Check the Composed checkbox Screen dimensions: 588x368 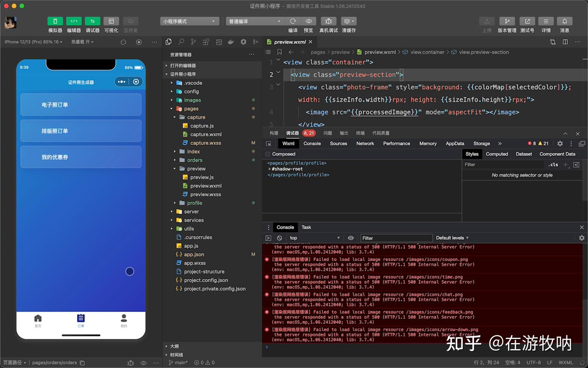pos(268,154)
